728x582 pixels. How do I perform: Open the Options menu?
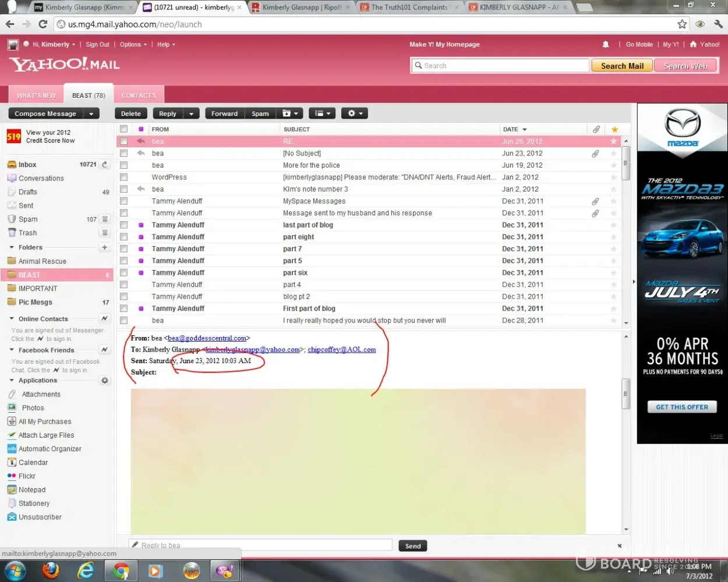[x=133, y=44]
